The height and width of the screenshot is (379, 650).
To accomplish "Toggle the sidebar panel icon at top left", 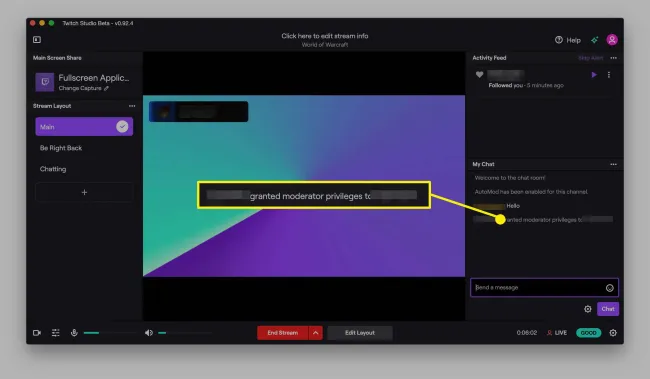I will pos(37,40).
